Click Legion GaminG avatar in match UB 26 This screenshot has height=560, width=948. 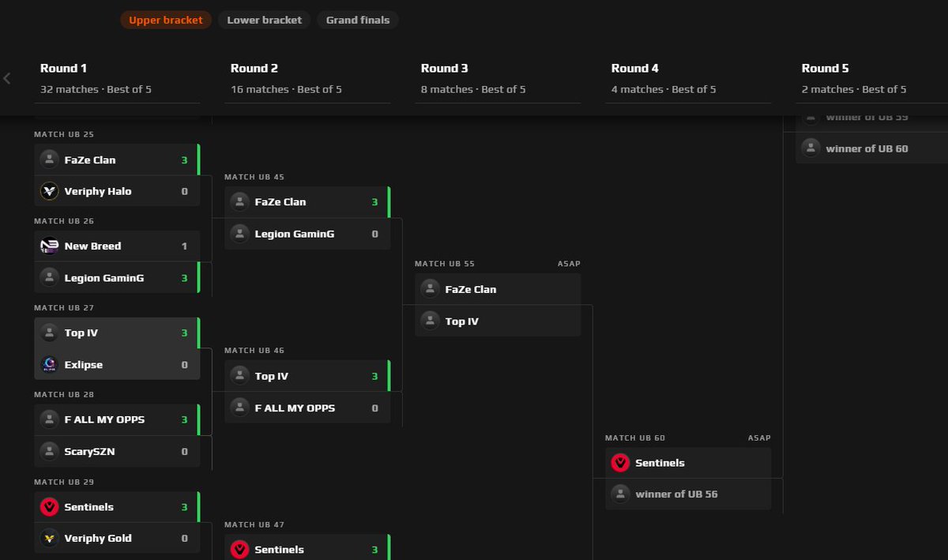point(50,278)
